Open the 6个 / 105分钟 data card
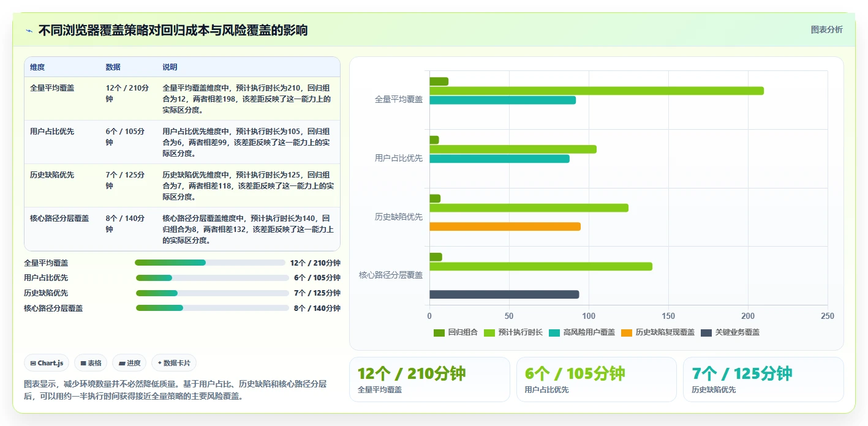868x426 pixels. 597,379
